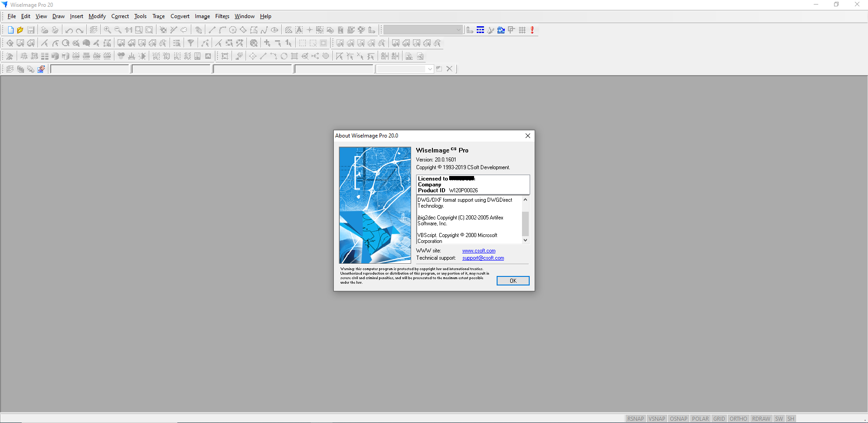Open the Trace menu
The image size is (868, 423).
coord(159,16)
